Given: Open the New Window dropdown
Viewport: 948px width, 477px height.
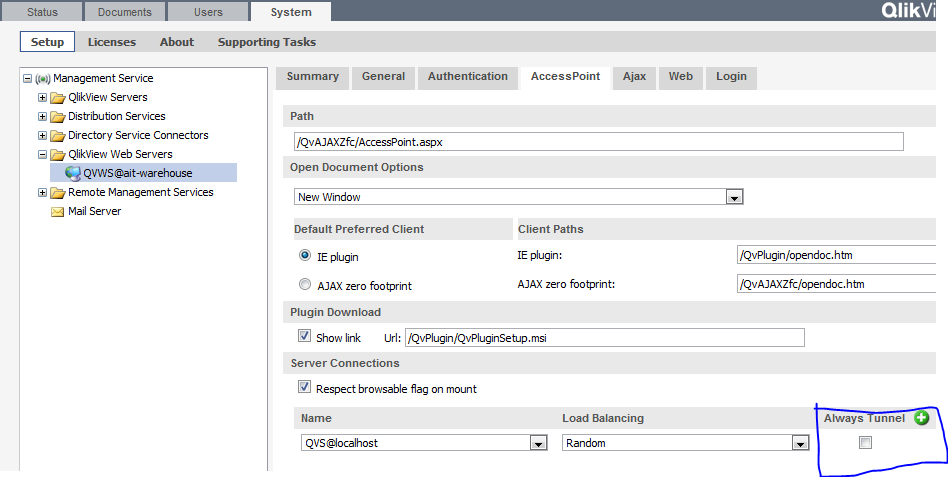Looking at the screenshot, I should click(x=734, y=198).
